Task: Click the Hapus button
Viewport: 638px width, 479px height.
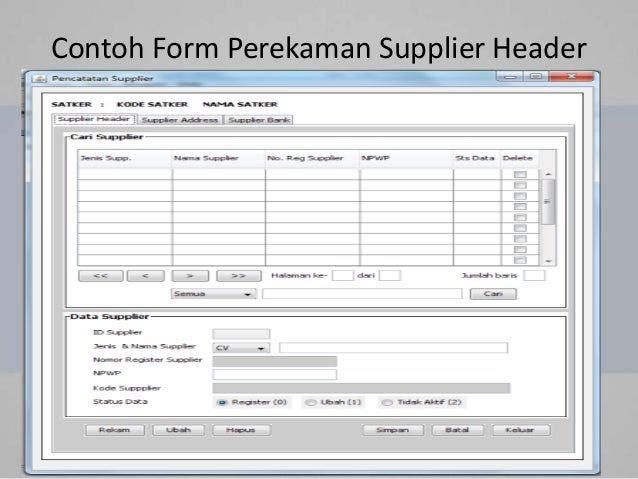Action: pos(241,430)
